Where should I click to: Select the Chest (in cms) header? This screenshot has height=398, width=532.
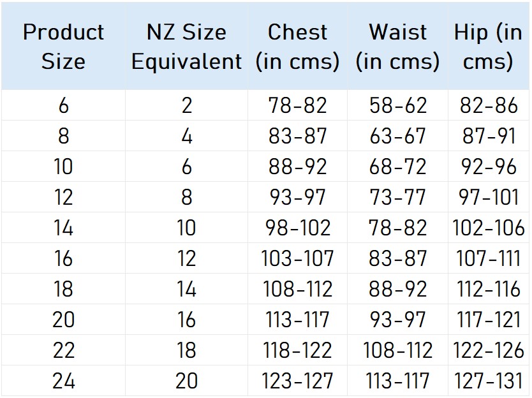point(297,47)
